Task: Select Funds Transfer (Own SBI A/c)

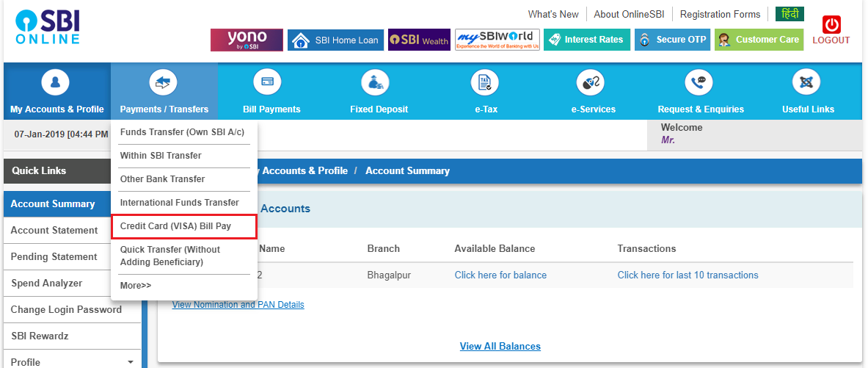Action: 183,132
